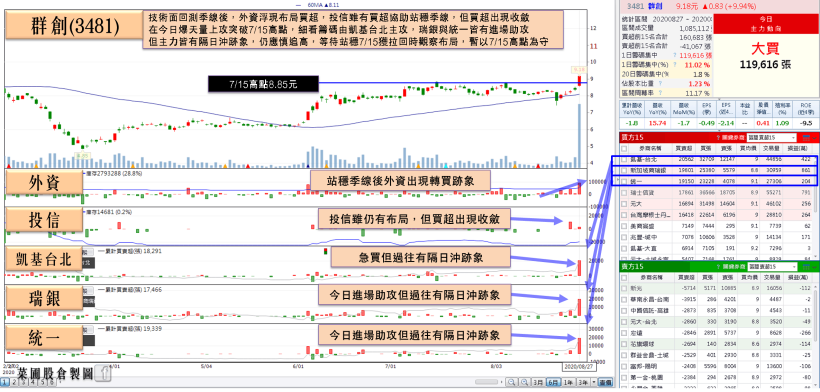
Task: Tick the select-all checkbox in buyers table
Action: [623, 148]
